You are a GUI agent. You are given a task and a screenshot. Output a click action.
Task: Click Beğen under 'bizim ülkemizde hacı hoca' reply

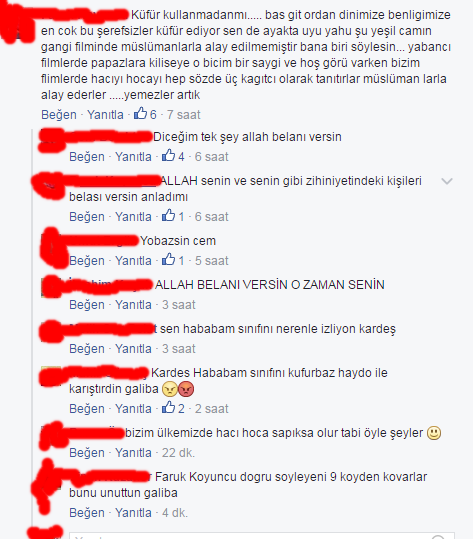[87, 453]
